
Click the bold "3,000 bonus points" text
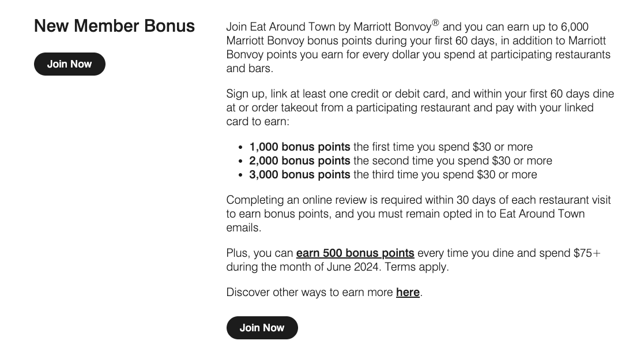tap(299, 174)
